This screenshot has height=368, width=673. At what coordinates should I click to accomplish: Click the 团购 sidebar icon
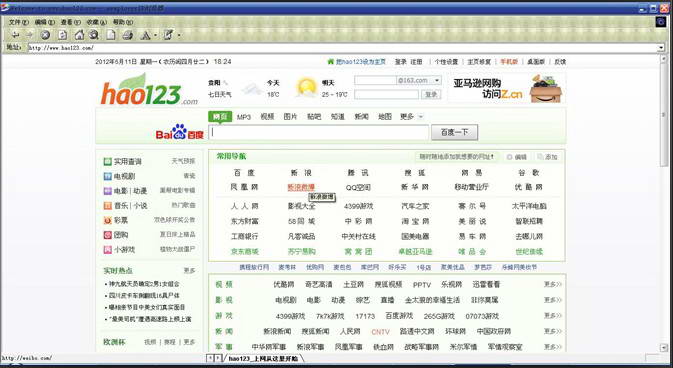[107, 235]
